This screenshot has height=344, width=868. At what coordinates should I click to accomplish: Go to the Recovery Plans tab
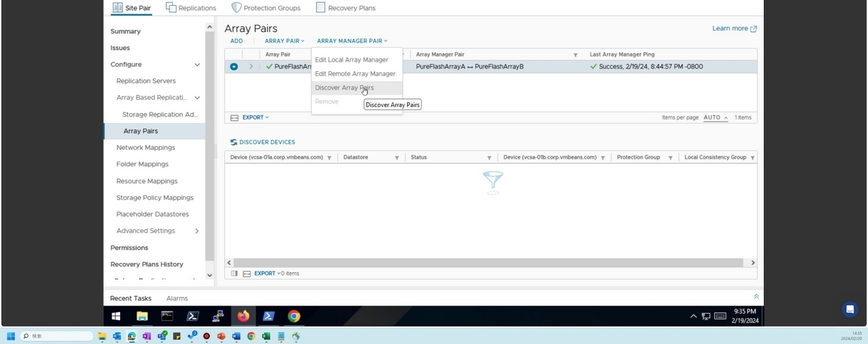[346, 8]
